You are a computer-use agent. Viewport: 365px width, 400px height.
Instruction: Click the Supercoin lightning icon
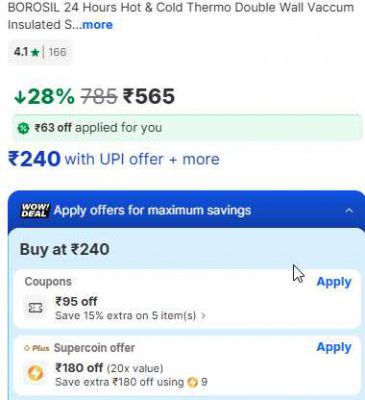(x=35, y=373)
